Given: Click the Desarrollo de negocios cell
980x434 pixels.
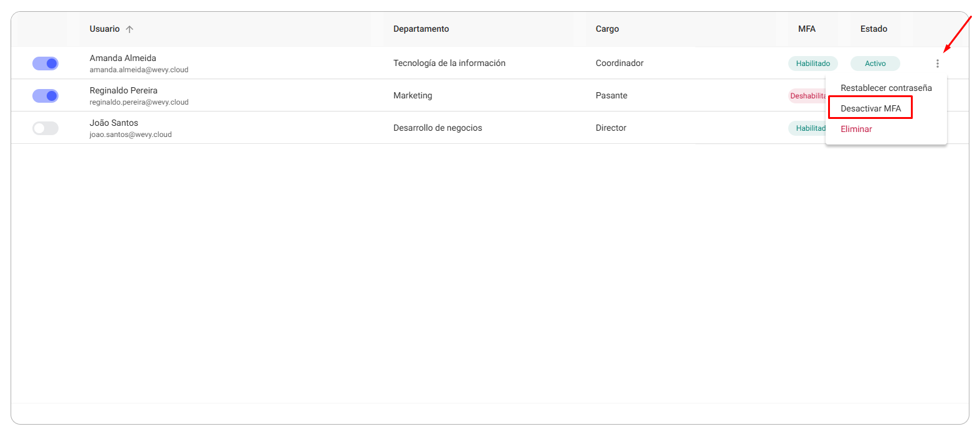Looking at the screenshot, I should pyautogui.click(x=438, y=128).
